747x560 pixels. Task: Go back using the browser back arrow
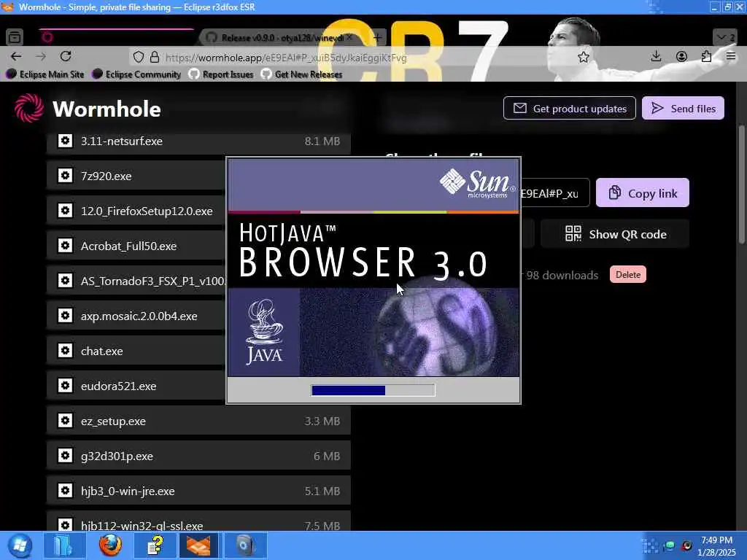(x=16, y=57)
